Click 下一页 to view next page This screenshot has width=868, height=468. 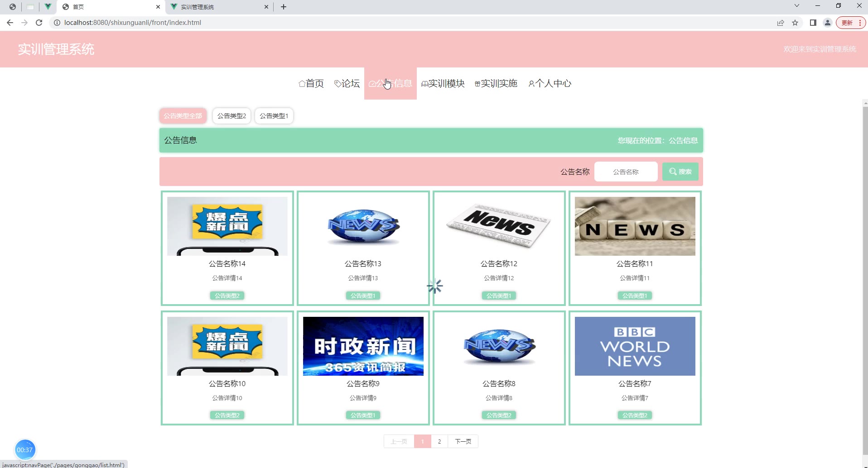[x=463, y=441]
